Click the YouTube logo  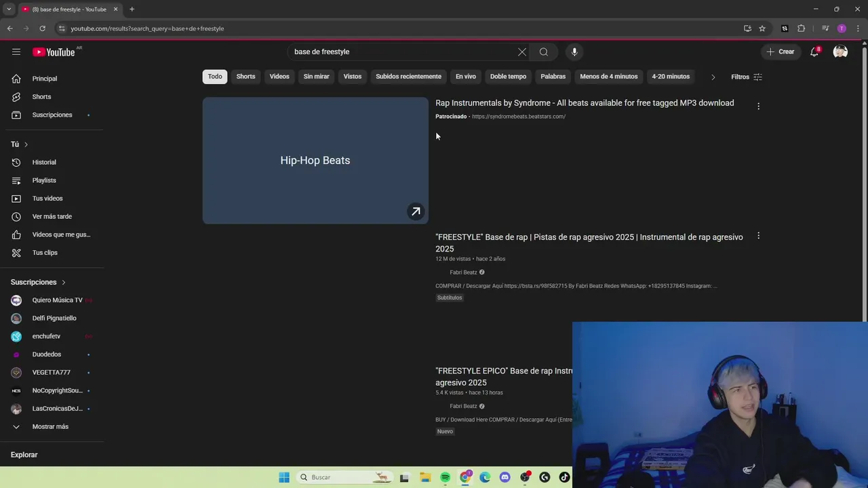click(54, 52)
